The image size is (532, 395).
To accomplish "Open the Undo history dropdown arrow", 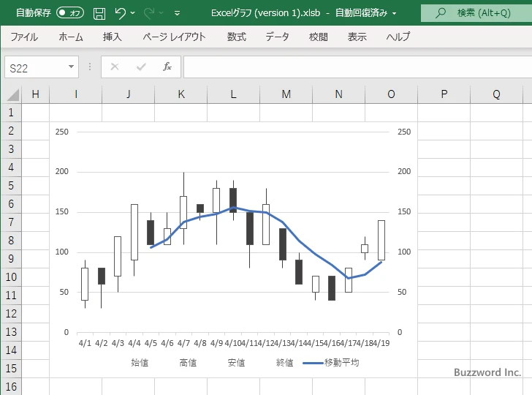I will click(x=133, y=13).
